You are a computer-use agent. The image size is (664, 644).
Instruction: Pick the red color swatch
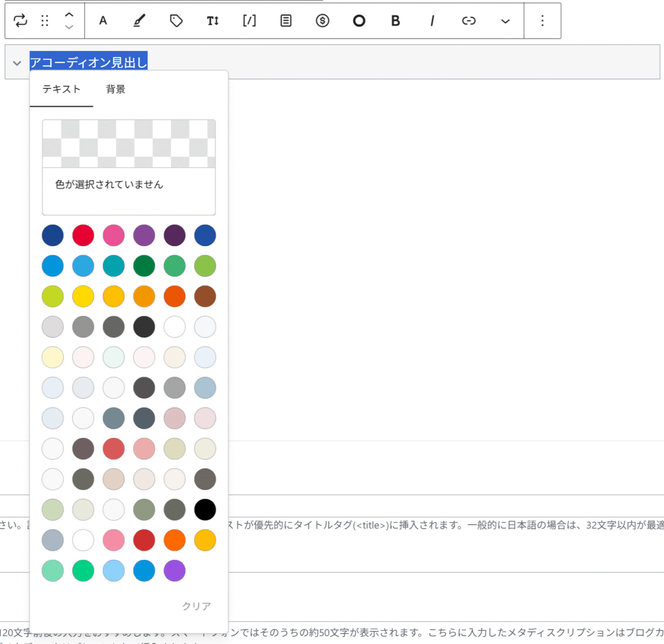point(83,236)
